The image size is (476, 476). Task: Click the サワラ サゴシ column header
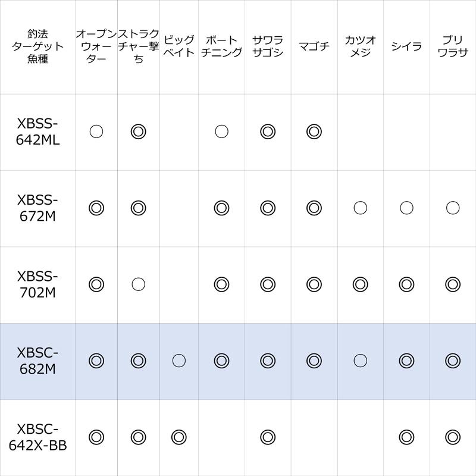[x=268, y=46]
